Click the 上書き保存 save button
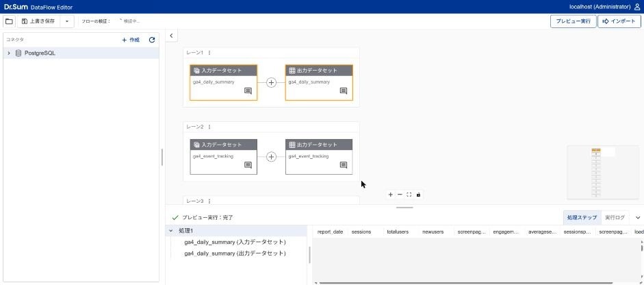The image size is (644, 285). click(x=38, y=21)
